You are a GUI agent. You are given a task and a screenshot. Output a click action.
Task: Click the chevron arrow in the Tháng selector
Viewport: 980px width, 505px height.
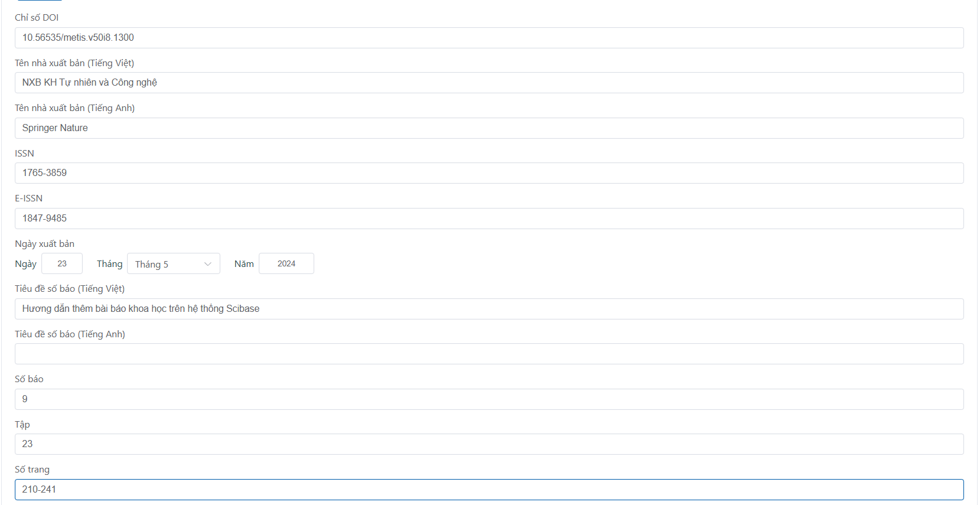click(x=207, y=264)
